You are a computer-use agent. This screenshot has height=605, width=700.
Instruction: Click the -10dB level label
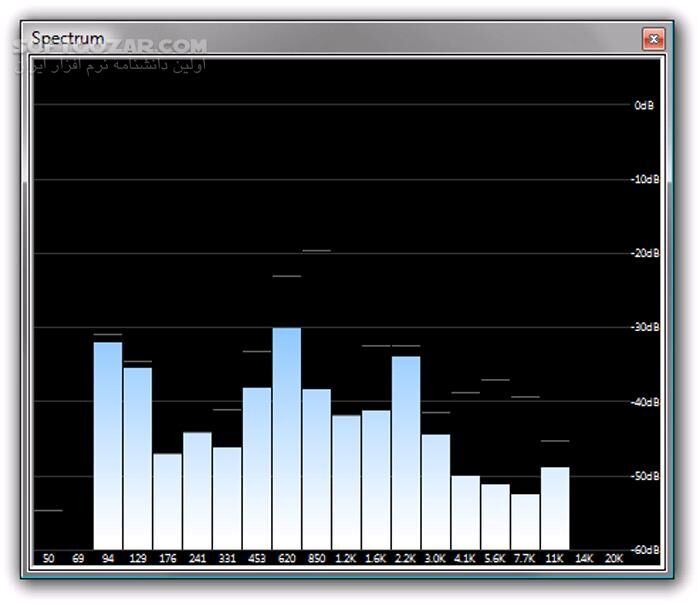[643, 180]
